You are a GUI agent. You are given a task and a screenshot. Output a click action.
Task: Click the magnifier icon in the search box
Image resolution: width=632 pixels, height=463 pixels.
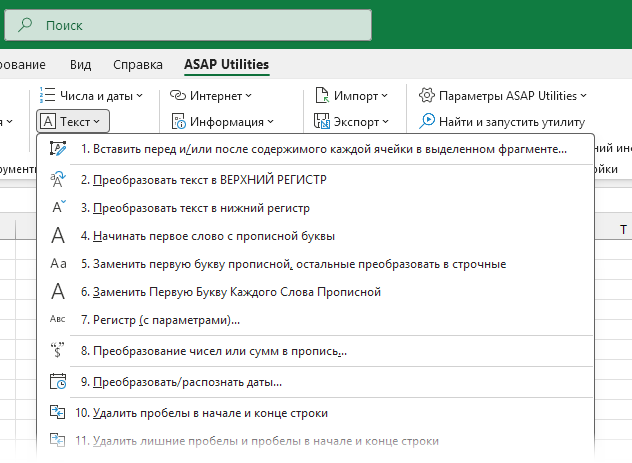click(25, 25)
